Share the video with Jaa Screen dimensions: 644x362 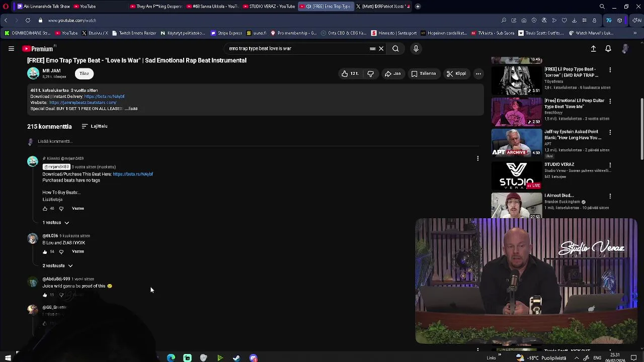393,73
